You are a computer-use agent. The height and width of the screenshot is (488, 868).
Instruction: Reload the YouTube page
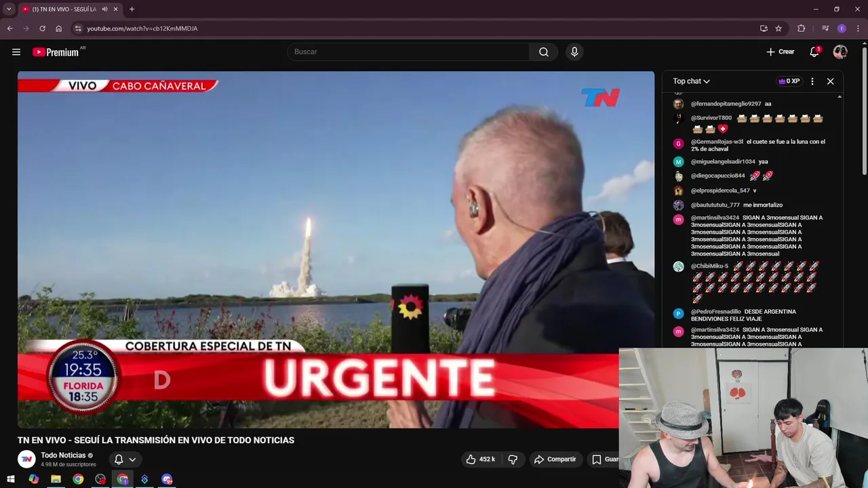click(x=42, y=28)
